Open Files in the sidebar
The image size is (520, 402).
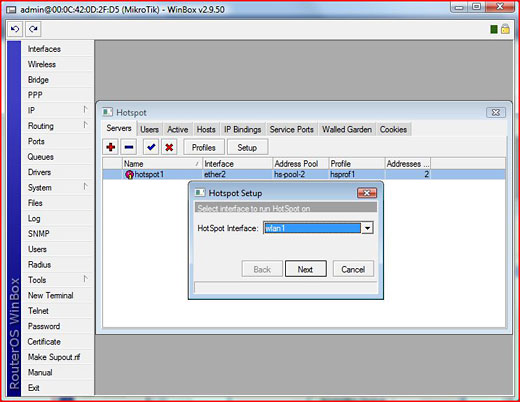[x=35, y=203]
